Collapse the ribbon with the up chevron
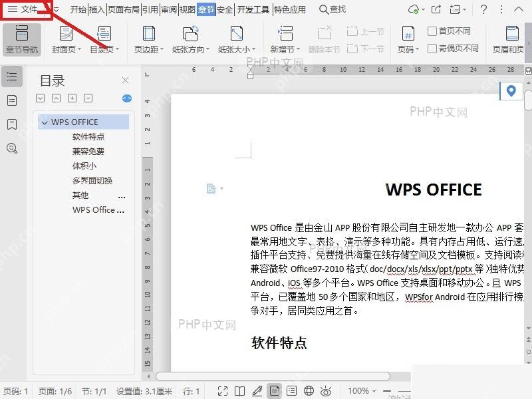The image size is (532, 399). [x=519, y=9]
